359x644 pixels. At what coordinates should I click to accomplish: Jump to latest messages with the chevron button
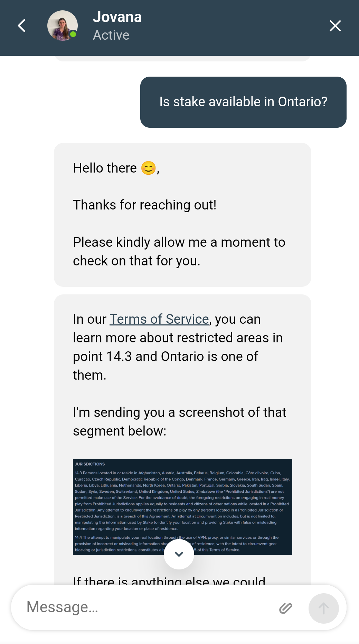179,554
